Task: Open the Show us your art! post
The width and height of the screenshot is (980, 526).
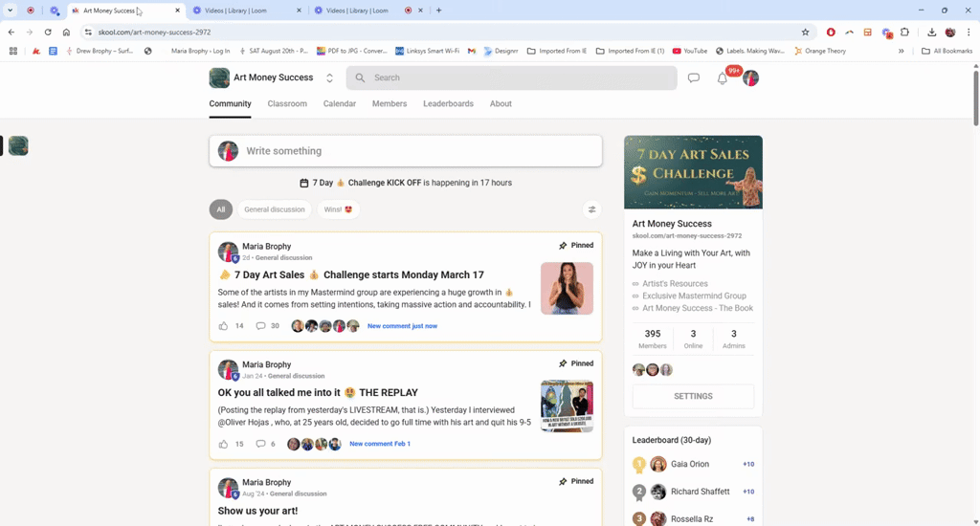Action: 257,511
